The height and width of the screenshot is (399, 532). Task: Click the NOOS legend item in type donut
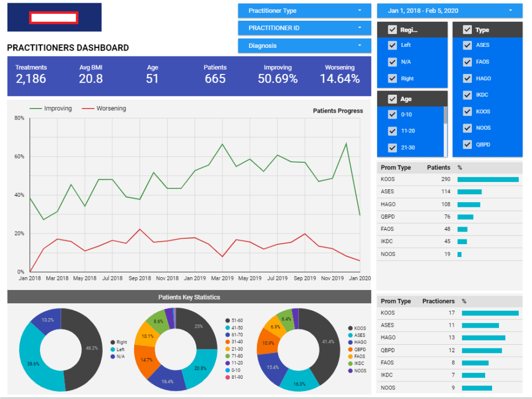(x=358, y=371)
